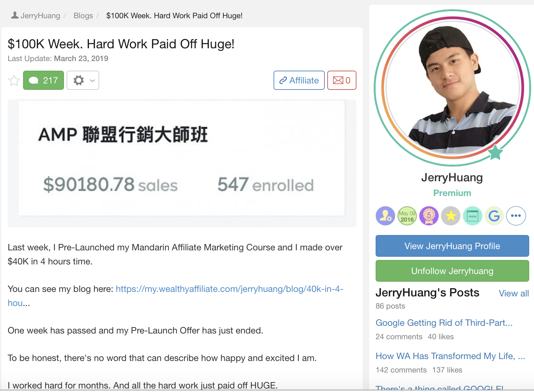Click the 40 likes count
Viewport: 534px width, 392px height.
click(441, 337)
